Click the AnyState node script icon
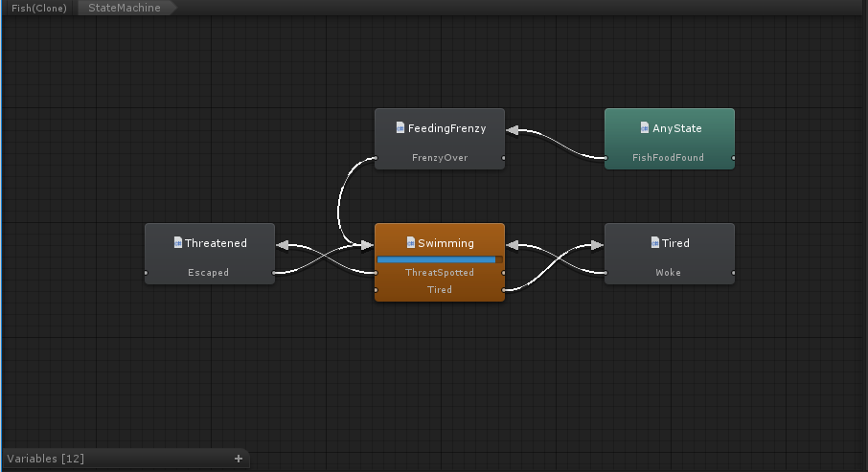This screenshot has width=868, height=472. pyautogui.click(x=645, y=128)
